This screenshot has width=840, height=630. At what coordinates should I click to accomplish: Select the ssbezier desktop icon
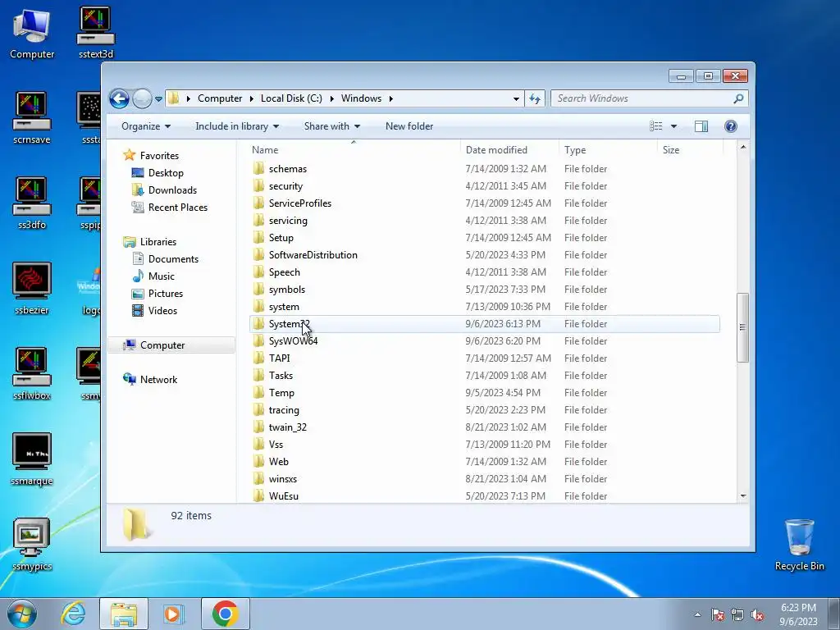(32, 288)
